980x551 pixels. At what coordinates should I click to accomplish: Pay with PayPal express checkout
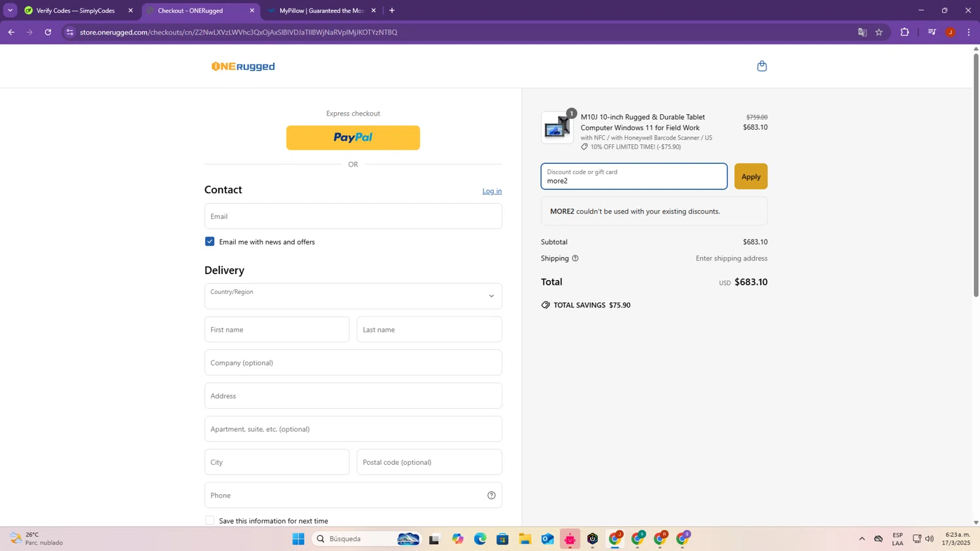(353, 138)
